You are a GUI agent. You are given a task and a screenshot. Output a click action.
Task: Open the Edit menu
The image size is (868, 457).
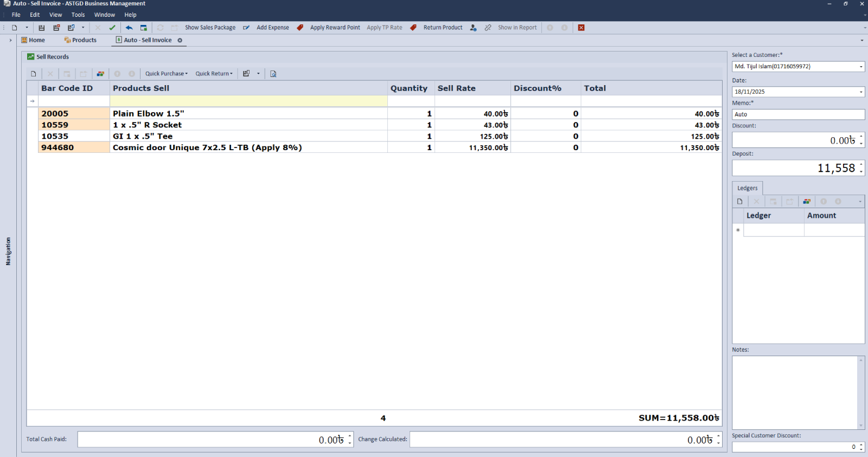[x=35, y=15]
